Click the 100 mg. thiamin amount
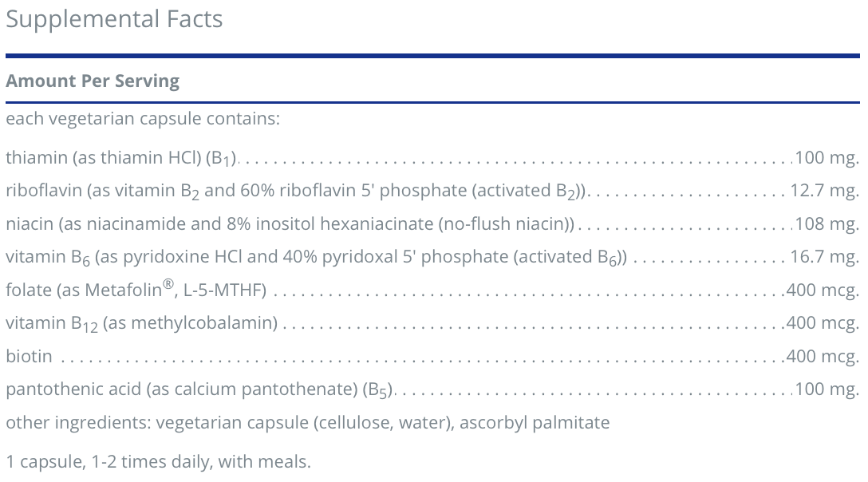868x482 pixels. [827, 158]
